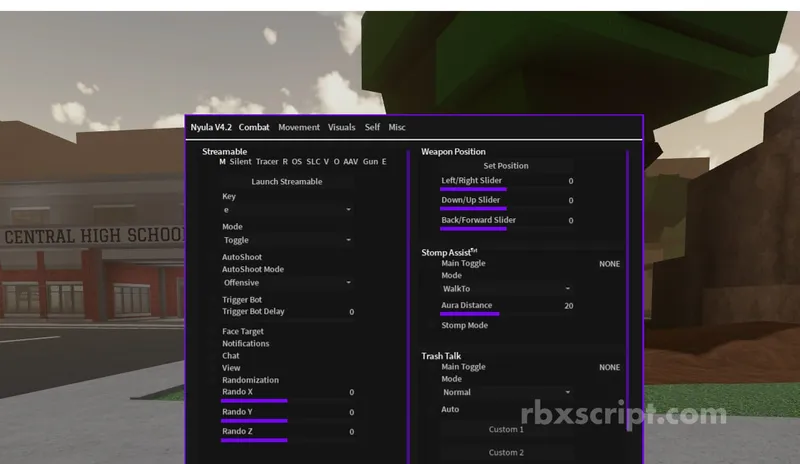This screenshot has width=800, height=464.
Task: Select the OS sub-tab under Streamable
Action: click(x=296, y=162)
